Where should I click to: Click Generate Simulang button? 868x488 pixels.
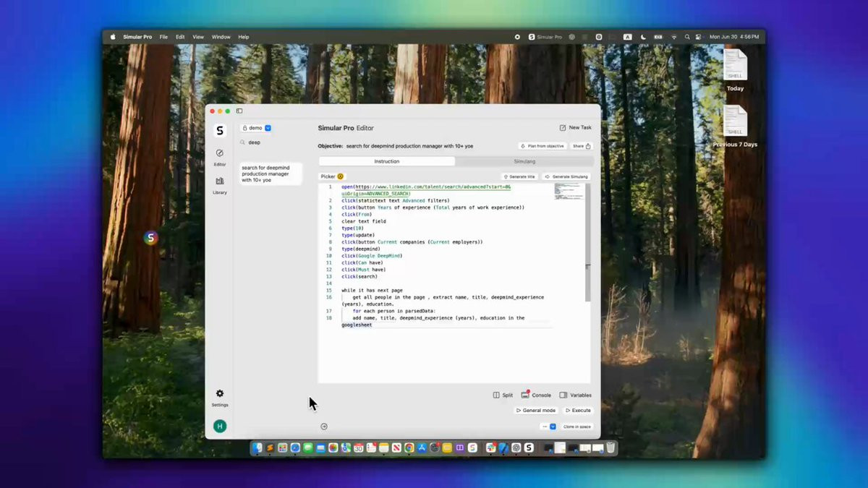click(x=567, y=176)
